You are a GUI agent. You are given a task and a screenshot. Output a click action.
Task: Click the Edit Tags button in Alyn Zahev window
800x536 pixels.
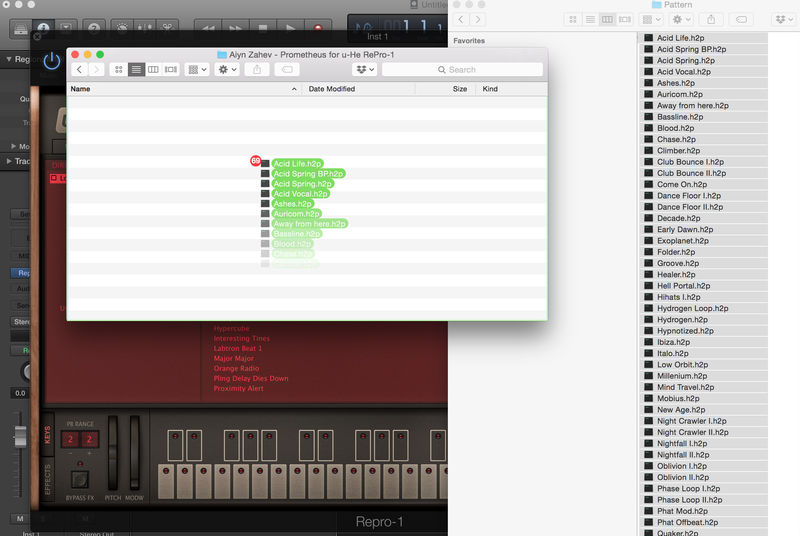click(x=287, y=69)
